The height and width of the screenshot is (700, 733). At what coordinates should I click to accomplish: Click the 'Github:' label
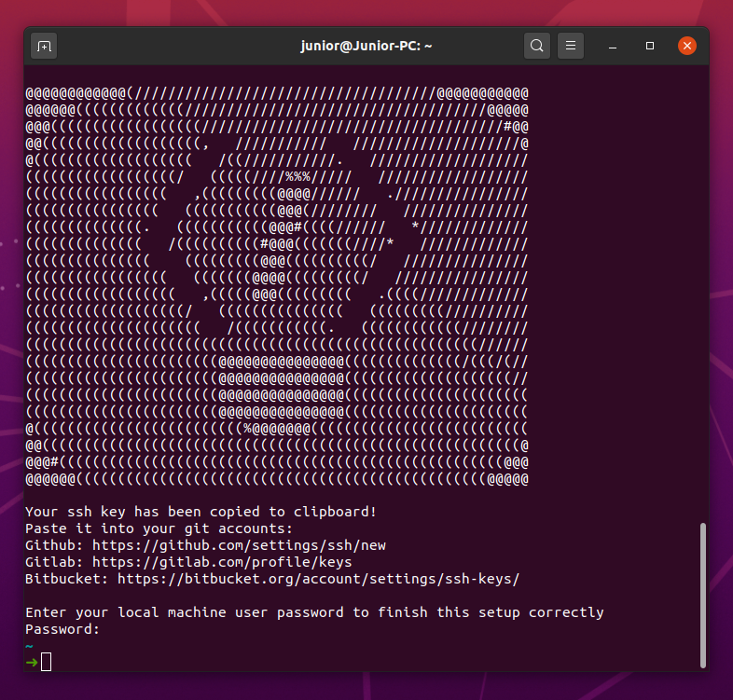(54, 545)
